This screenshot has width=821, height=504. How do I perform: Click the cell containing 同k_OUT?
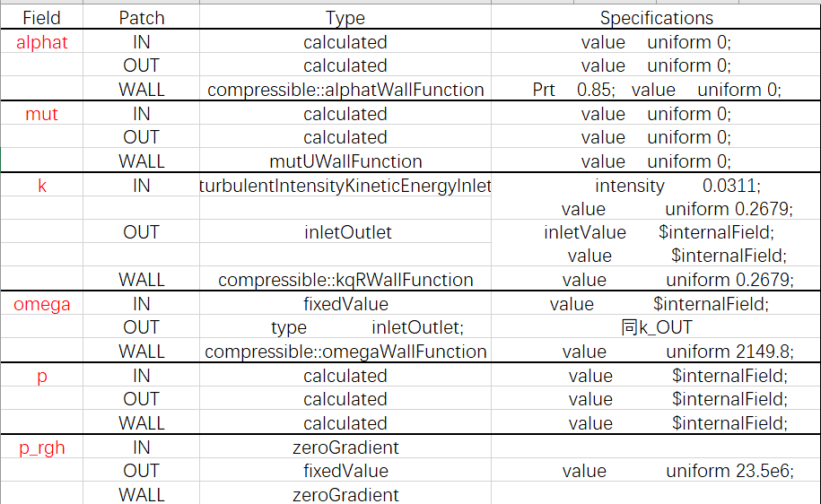click(x=656, y=327)
